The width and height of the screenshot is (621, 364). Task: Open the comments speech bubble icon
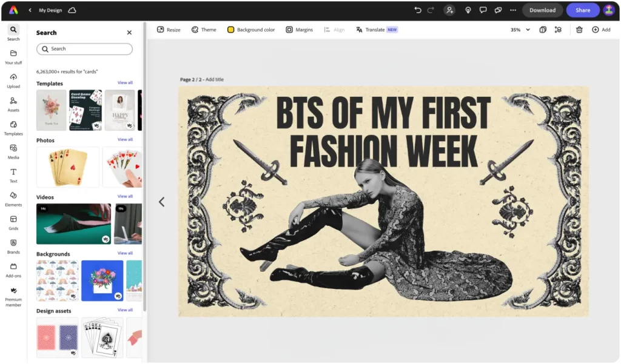tap(483, 10)
